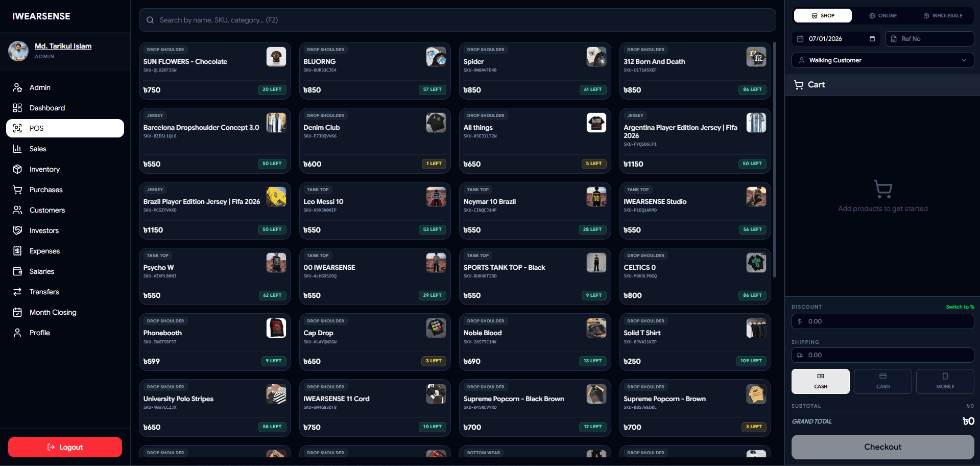Add IWEARSENSE Studio tank top
This screenshot has width=980, height=466.
point(695,211)
